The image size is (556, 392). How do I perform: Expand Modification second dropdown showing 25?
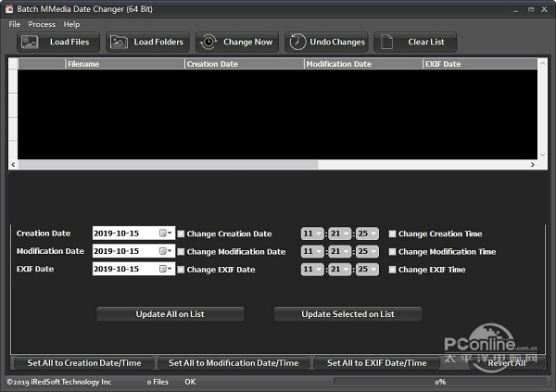tap(367, 251)
